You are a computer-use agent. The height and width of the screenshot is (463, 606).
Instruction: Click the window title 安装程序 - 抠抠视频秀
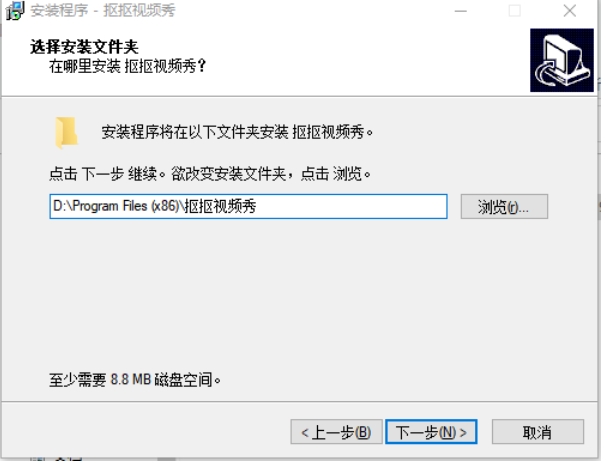[102, 10]
